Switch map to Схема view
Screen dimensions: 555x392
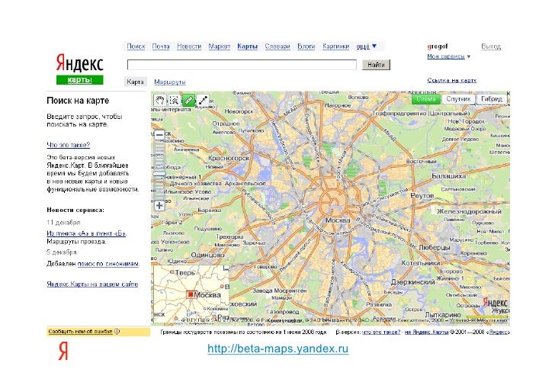click(x=426, y=99)
